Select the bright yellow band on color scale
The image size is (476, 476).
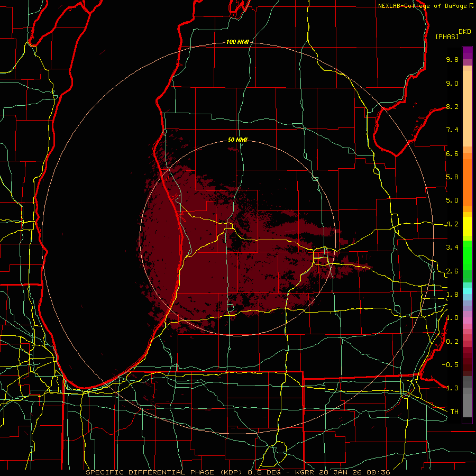tap(467, 226)
